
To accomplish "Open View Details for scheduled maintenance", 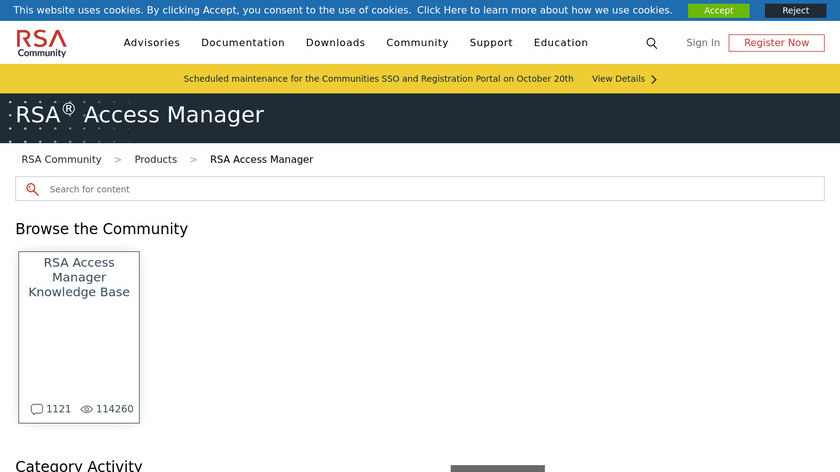I will coord(618,79).
